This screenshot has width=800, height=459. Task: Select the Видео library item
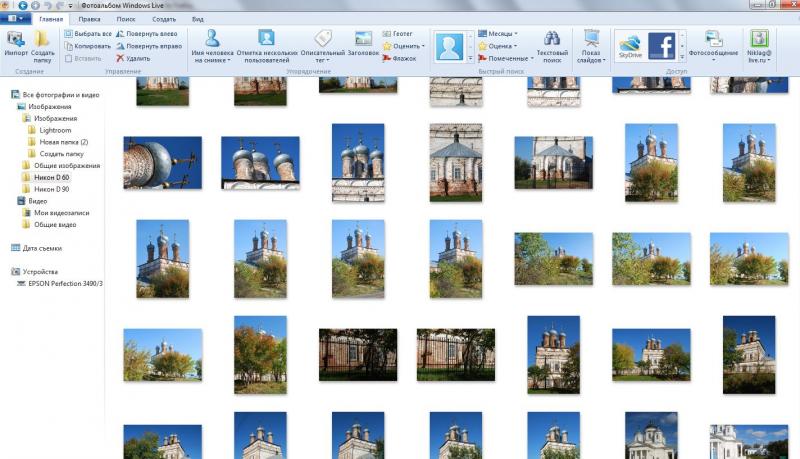[x=32, y=201]
